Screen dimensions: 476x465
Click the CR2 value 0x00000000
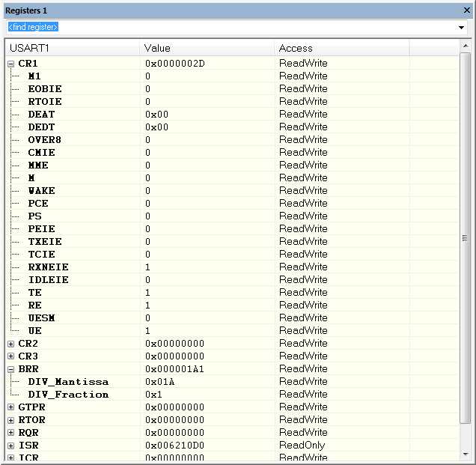click(x=174, y=344)
